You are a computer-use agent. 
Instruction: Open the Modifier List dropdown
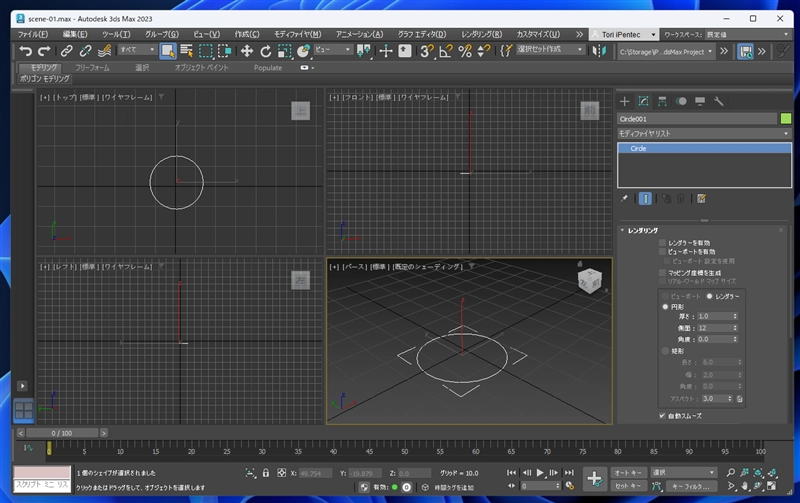coord(704,134)
